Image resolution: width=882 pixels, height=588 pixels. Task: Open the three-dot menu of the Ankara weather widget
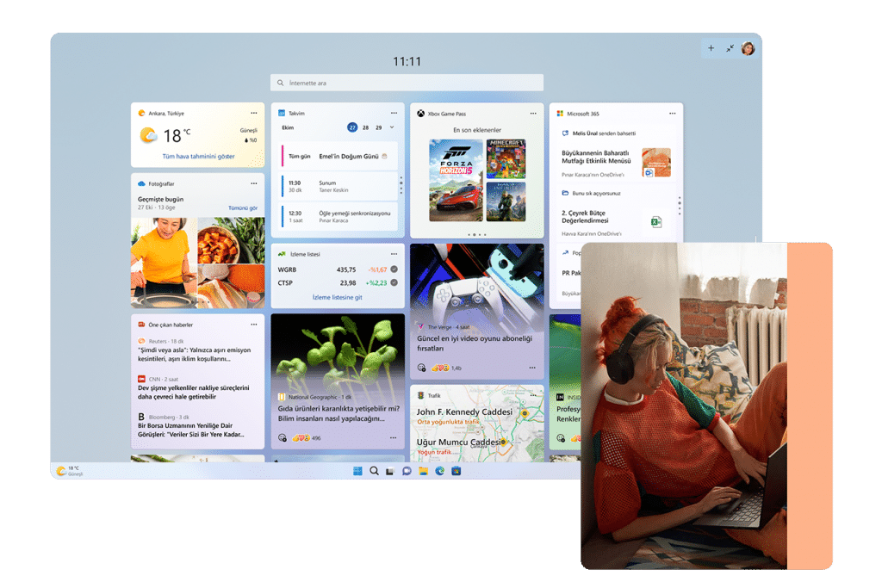click(254, 113)
